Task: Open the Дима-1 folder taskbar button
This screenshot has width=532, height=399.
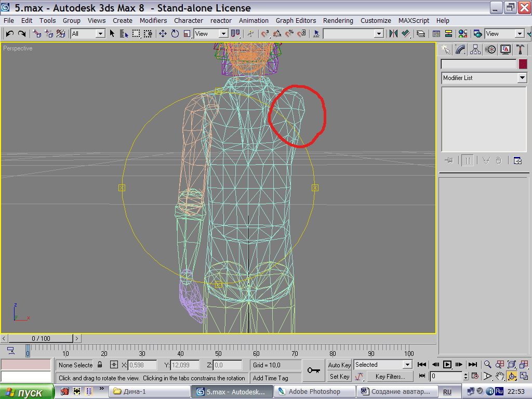Action: coord(149,392)
